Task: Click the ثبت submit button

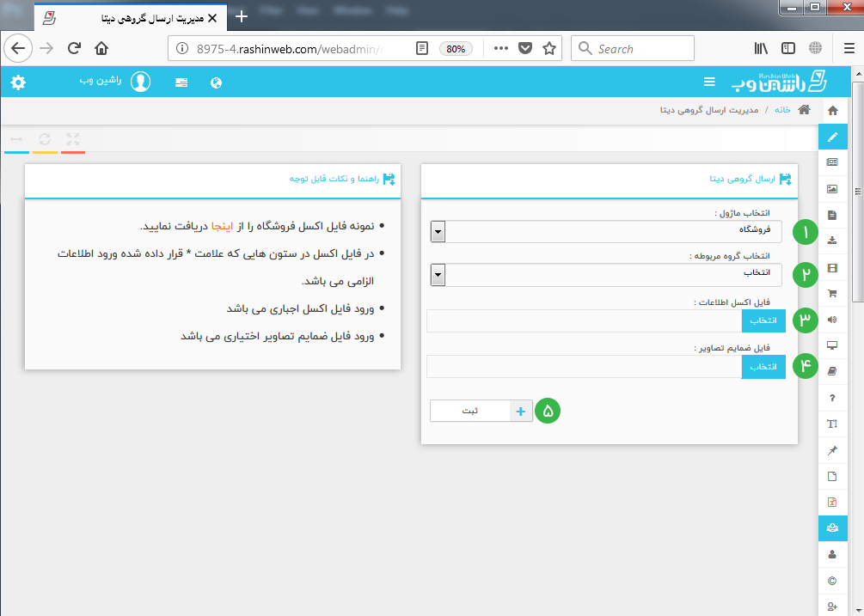Action: (x=481, y=411)
